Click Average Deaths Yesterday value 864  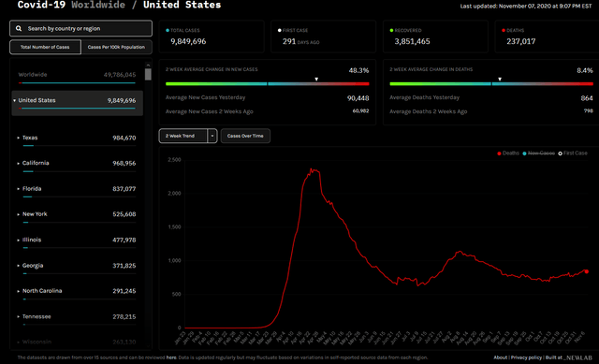pyautogui.click(x=587, y=98)
